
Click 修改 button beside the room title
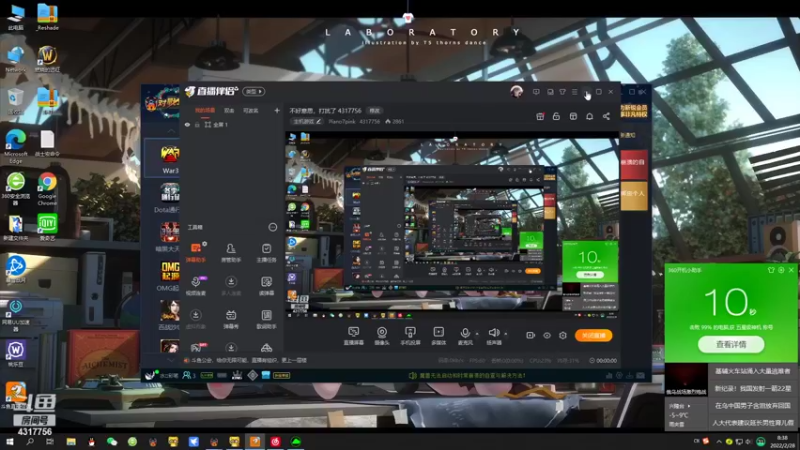click(x=374, y=110)
